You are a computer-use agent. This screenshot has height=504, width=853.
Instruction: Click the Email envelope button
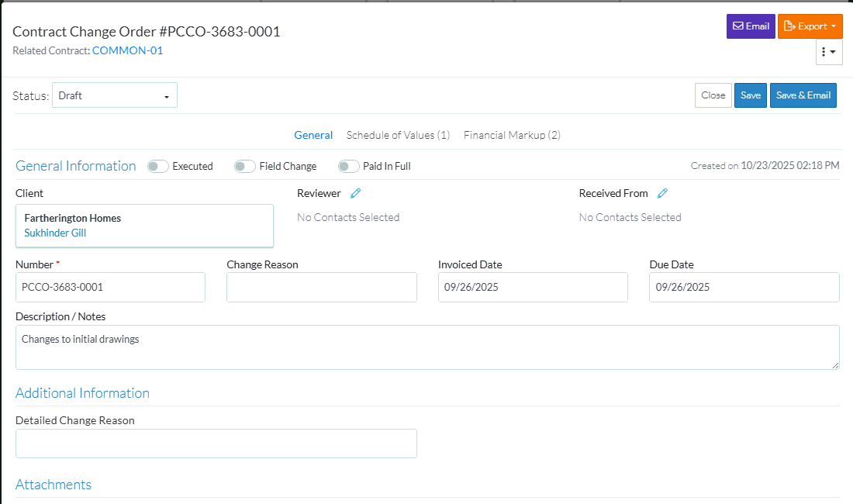pyautogui.click(x=751, y=26)
